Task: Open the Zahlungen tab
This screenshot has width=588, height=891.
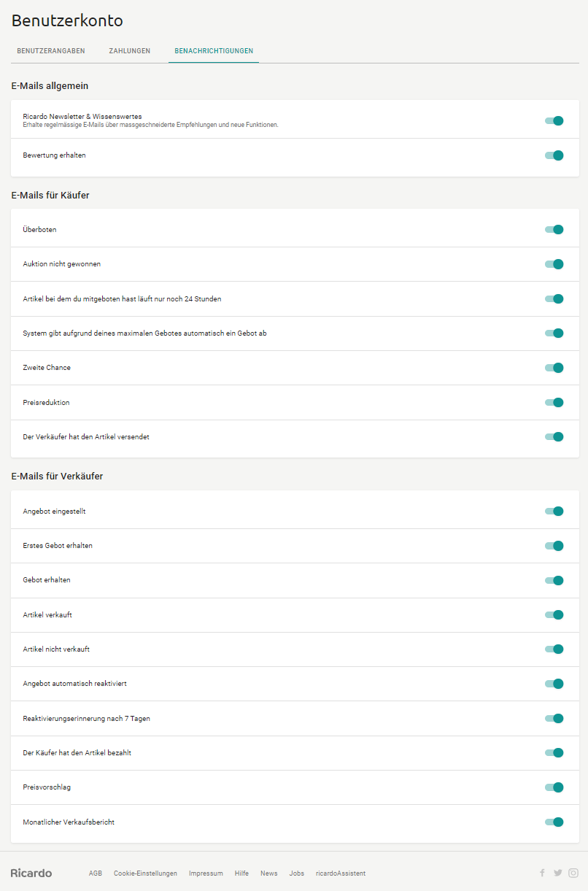Action: [x=130, y=51]
